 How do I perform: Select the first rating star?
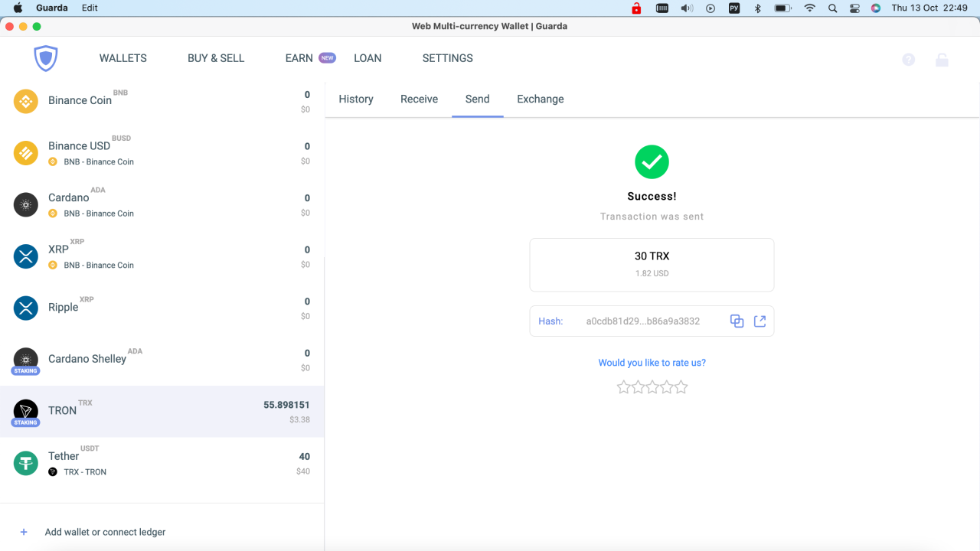tap(624, 387)
